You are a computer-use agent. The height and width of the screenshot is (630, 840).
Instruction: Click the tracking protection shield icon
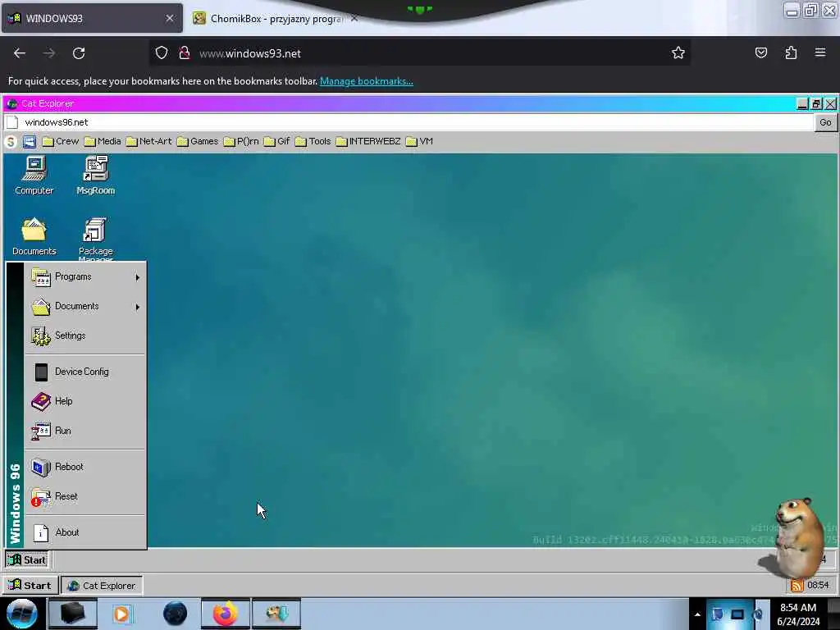coord(162,53)
